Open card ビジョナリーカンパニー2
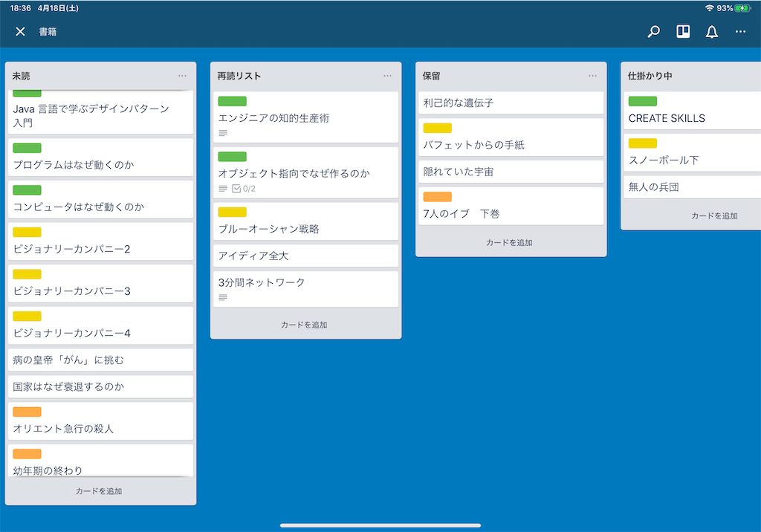 (100, 241)
